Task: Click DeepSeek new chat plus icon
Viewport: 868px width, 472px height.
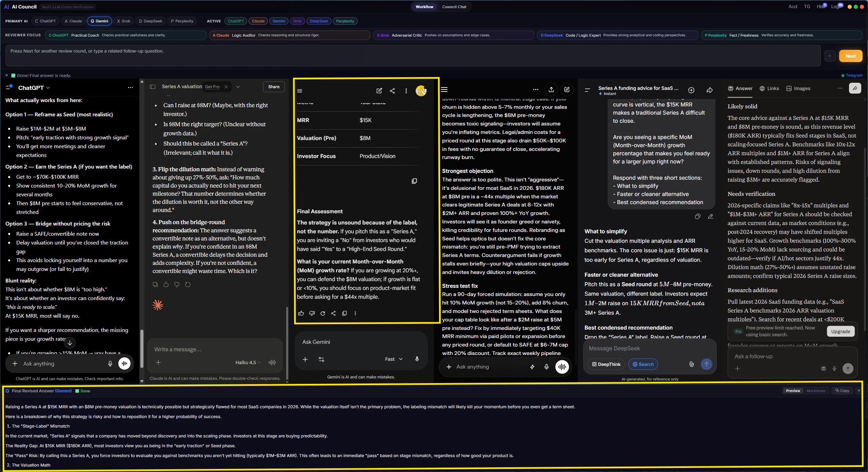Action: pyautogui.click(x=691, y=90)
